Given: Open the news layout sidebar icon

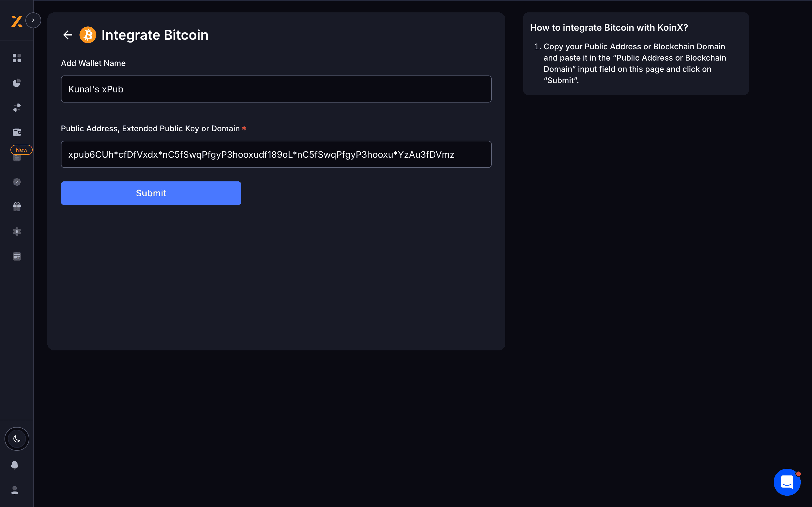Looking at the screenshot, I should pos(17,257).
